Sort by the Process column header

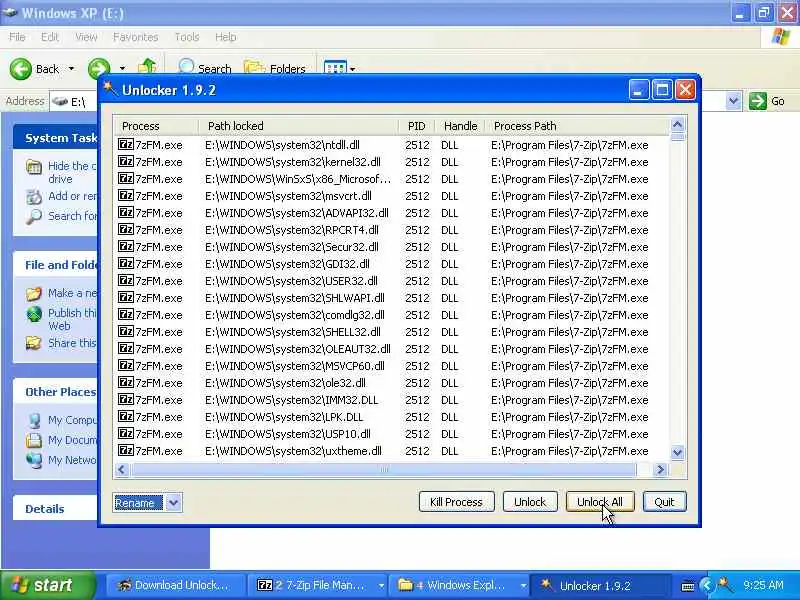156,126
